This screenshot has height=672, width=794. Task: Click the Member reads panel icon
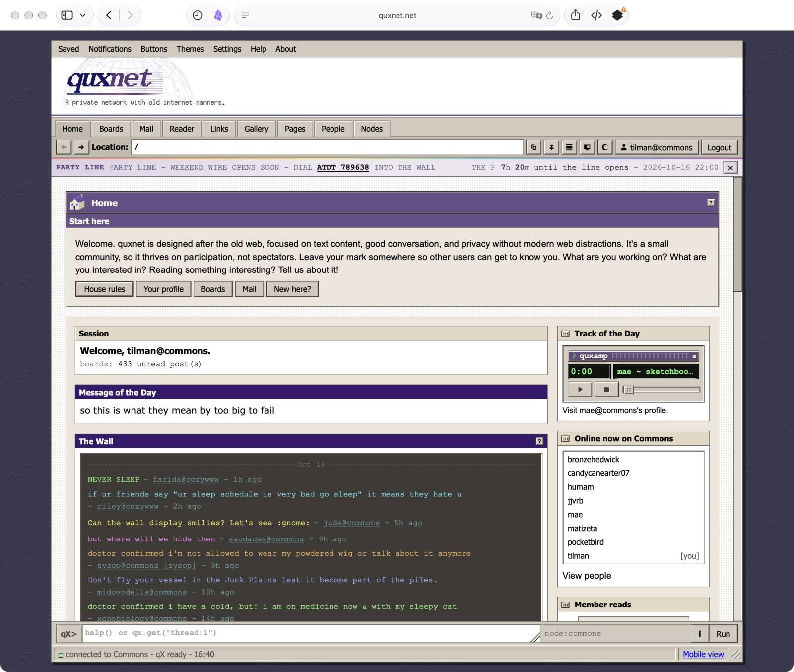565,605
